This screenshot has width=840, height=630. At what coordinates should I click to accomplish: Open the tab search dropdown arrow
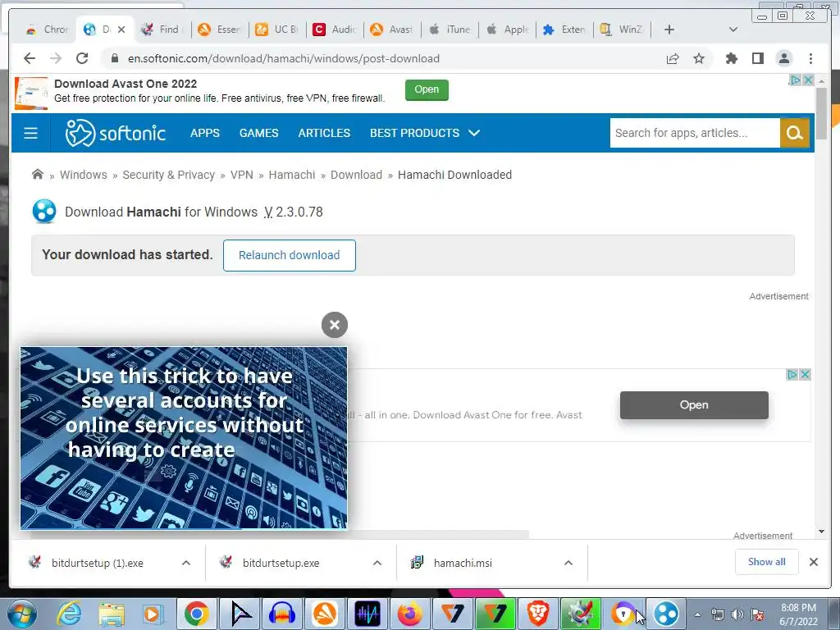tap(733, 30)
